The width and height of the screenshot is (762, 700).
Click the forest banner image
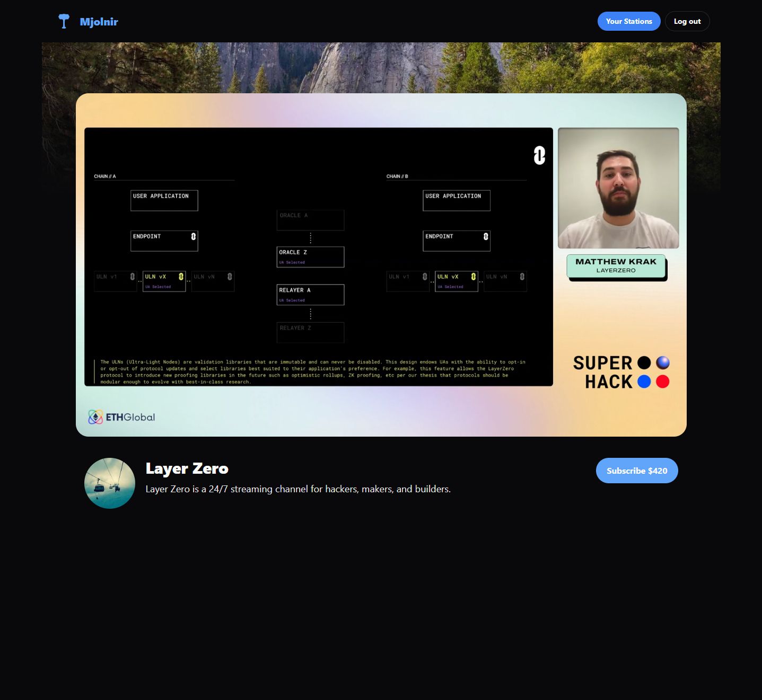[381, 67]
